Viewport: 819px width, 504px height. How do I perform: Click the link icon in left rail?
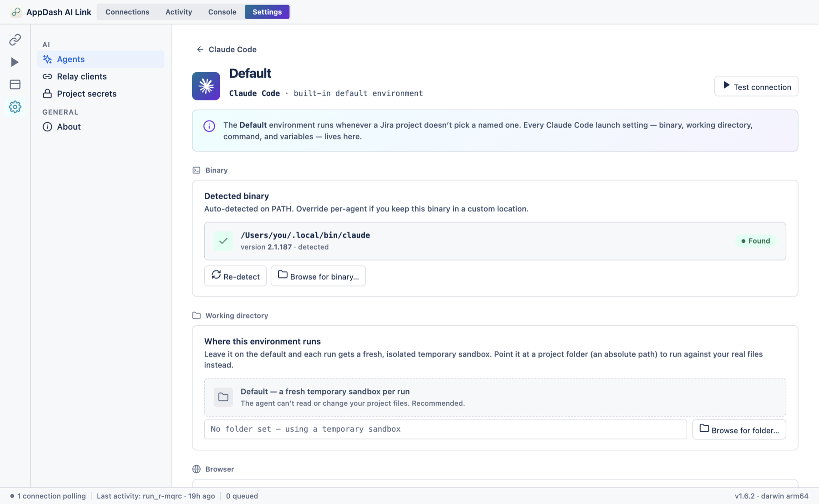pyautogui.click(x=15, y=40)
